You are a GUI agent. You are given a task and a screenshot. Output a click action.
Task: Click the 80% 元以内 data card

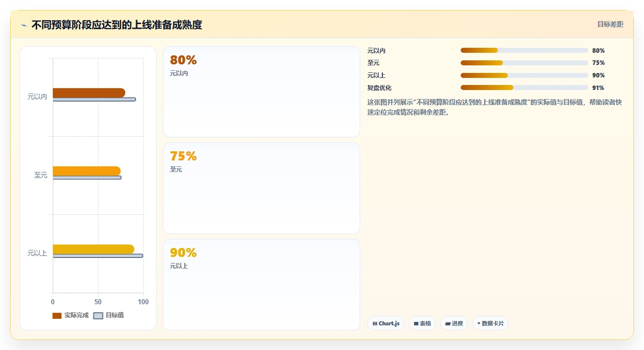tap(261, 92)
